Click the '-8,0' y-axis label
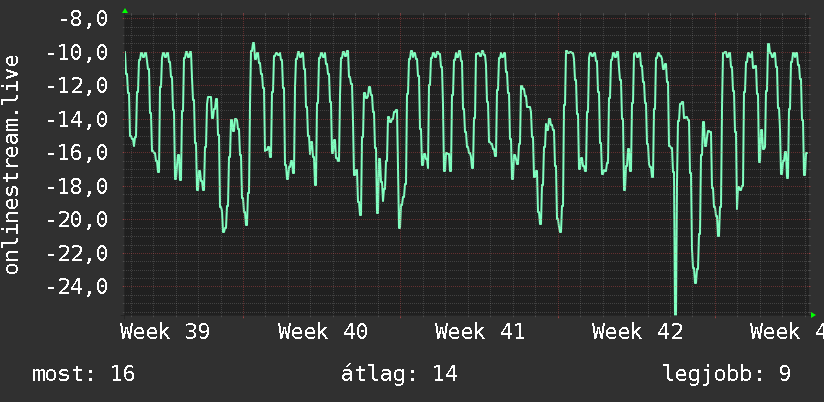 84,19
